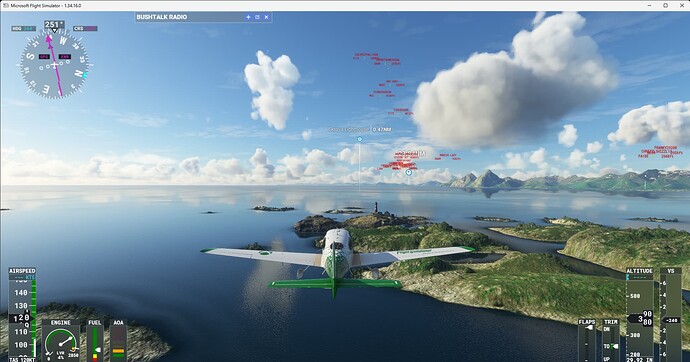
Task: Click the FUEL level indicator bar
Action: pyautogui.click(x=95, y=344)
